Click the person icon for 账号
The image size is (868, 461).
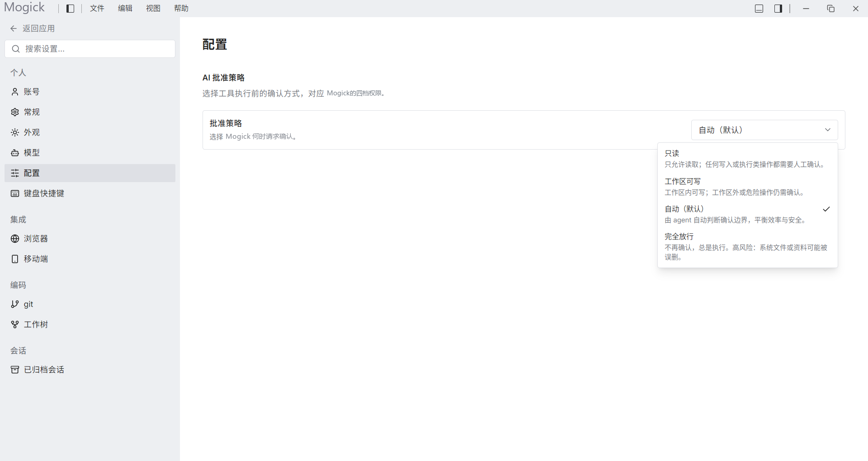click(x=15, y=92)
